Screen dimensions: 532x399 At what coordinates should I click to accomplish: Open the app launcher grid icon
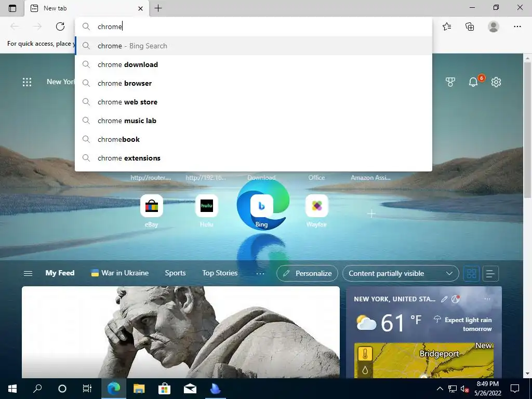tap(27, 82)
